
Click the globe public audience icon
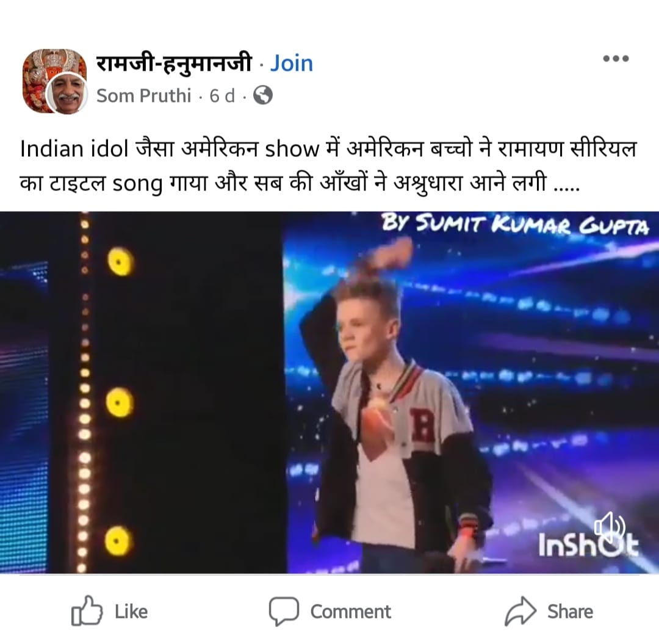(x=262, y=95)
